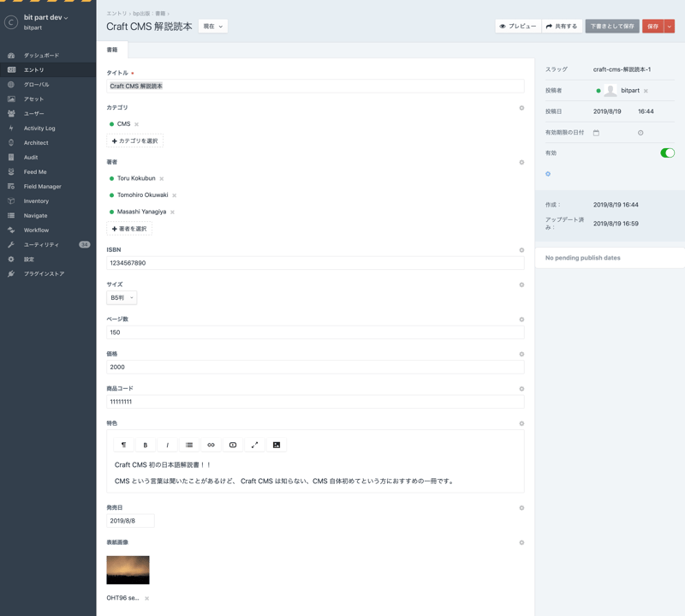
Task: Open the サイズ B5判 dropdown
Action: pyautogui.click(x=122, y=297)
